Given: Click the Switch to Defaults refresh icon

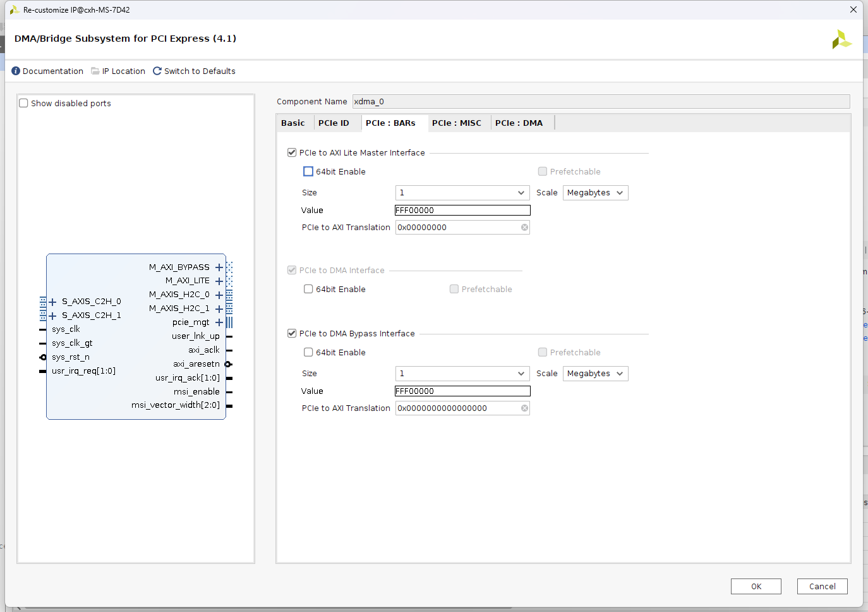Looking at the screenshot, I should click(157, 71).
